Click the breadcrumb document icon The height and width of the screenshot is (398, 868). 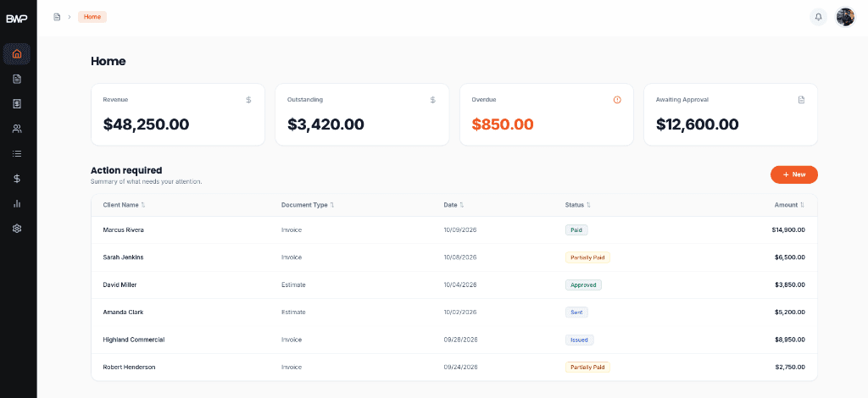pyautogui.click(x=57, y=17)
